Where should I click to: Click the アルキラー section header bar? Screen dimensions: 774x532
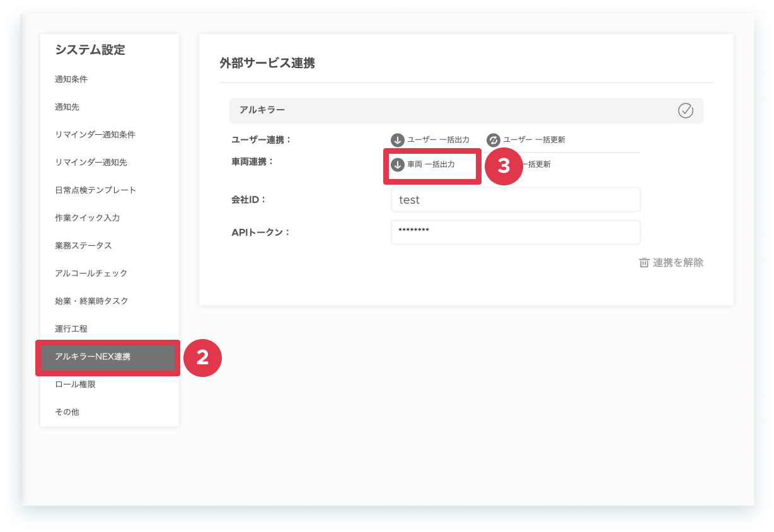(x=466, y=110)
